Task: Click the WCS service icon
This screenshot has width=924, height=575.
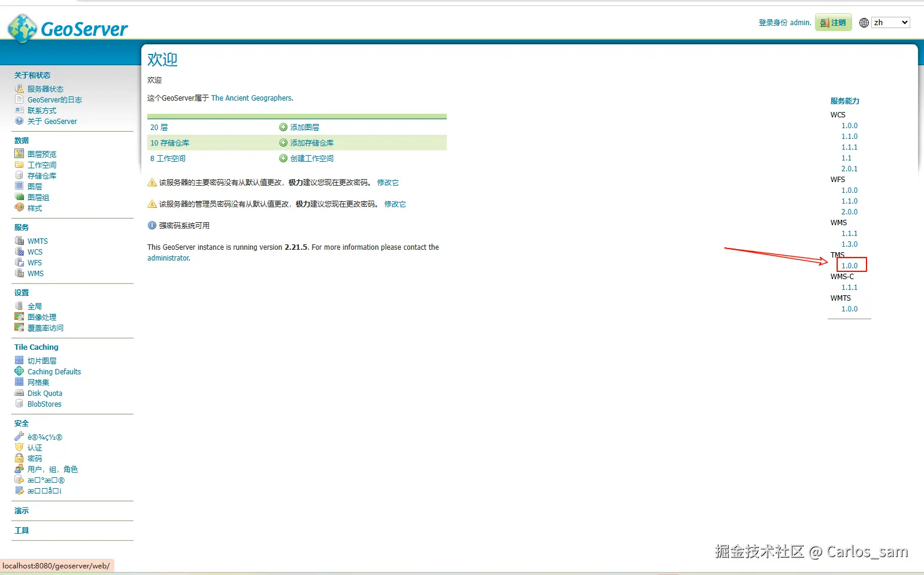Action: 19,252
